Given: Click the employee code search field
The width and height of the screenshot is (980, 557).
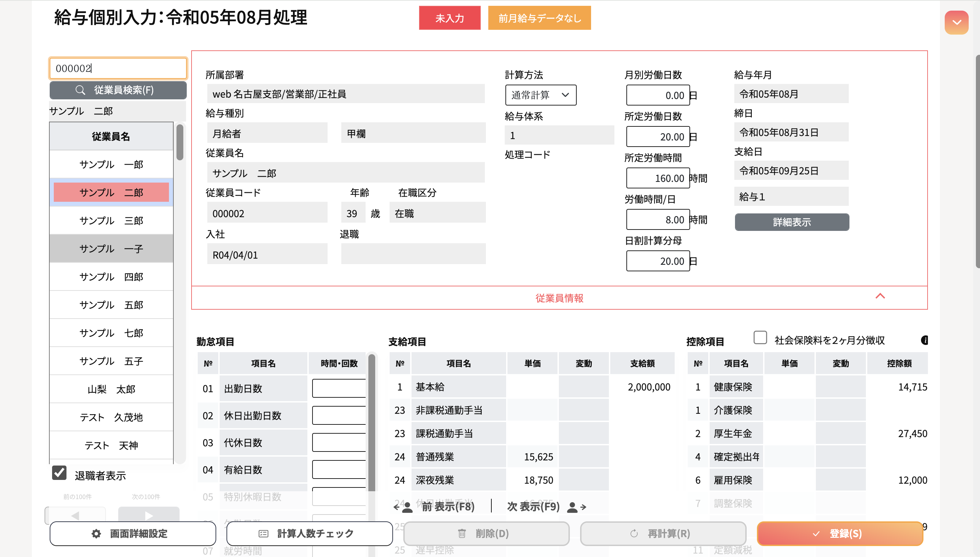Looking at the screenshot, I should click(118, 69).
